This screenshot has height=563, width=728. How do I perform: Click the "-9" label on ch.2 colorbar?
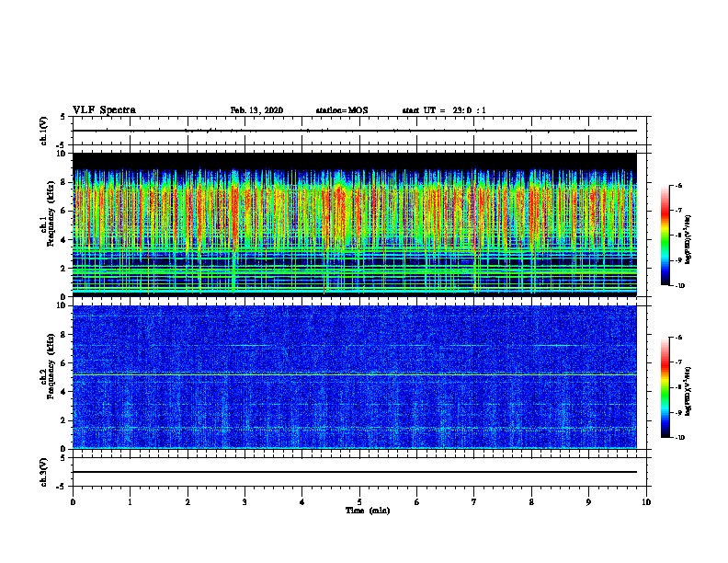tap(678, 412)
